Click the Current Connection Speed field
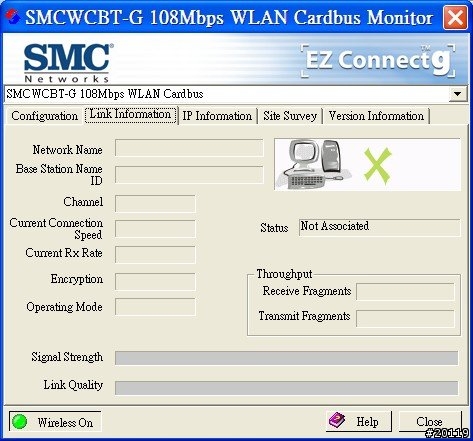 [x=155, y=229]
